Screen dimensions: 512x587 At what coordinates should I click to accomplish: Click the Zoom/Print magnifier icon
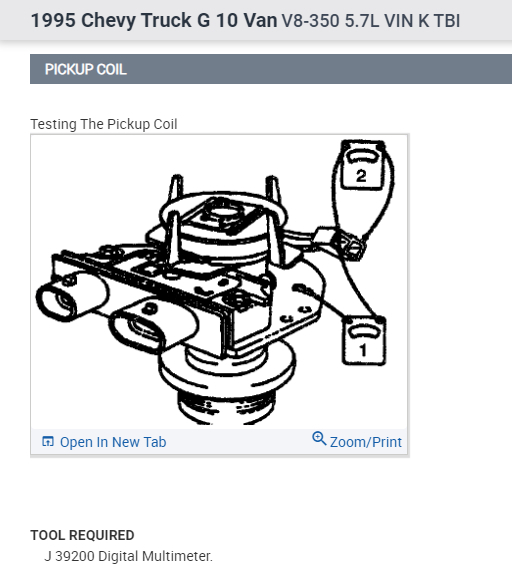point(319,438)
